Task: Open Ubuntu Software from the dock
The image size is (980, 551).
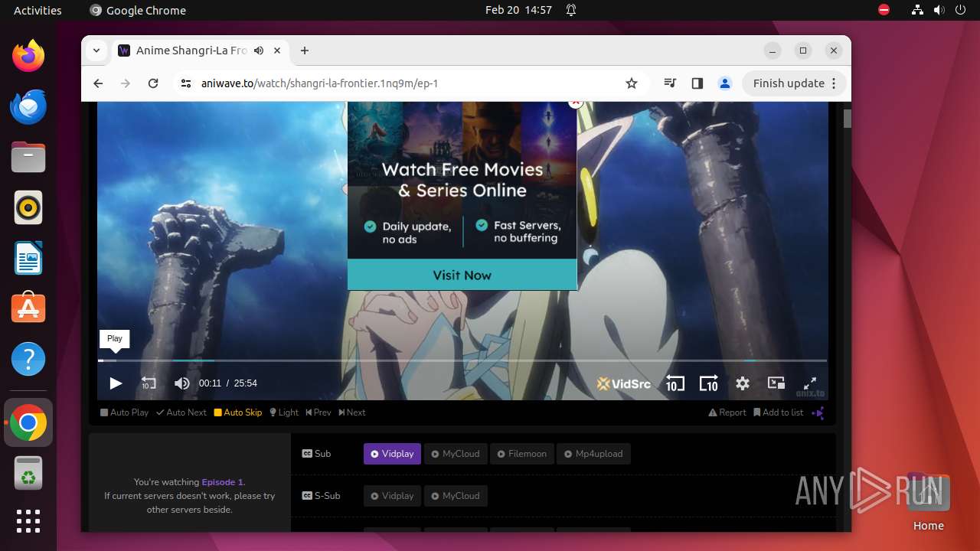Action: (x=28, y=308)
